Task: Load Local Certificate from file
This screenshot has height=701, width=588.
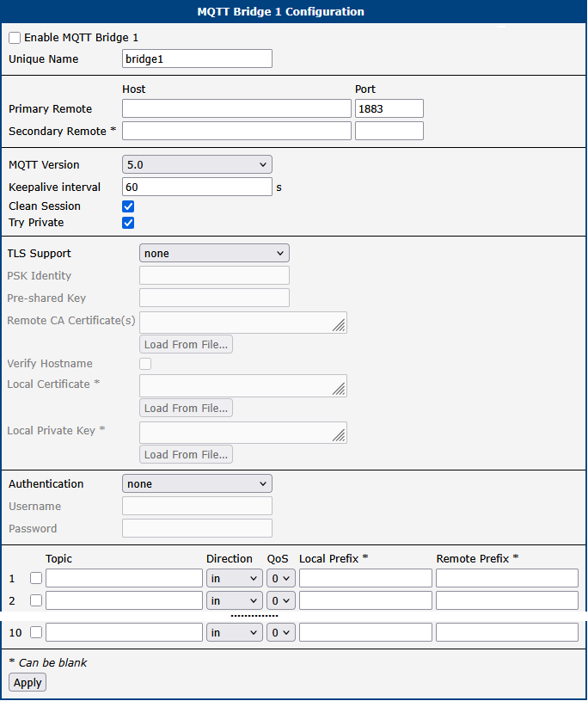Action: pyautogui.click(x=186, y=408)
